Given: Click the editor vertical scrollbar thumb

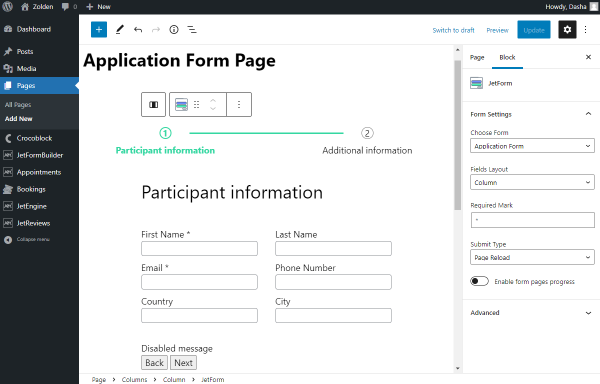Looking at the screenshot, I should [x=457, y=135].
